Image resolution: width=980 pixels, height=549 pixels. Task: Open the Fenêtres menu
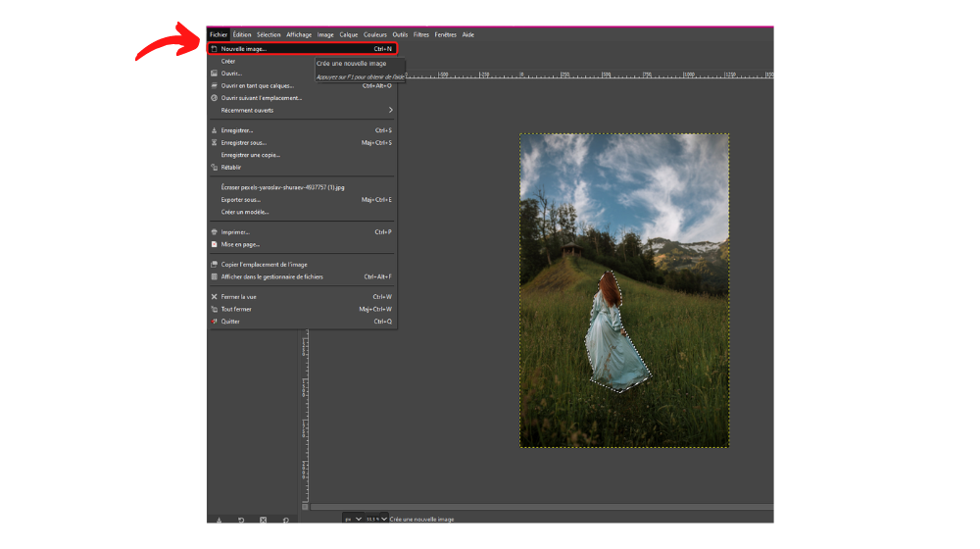pyautogui.click(x=446, y=35)
